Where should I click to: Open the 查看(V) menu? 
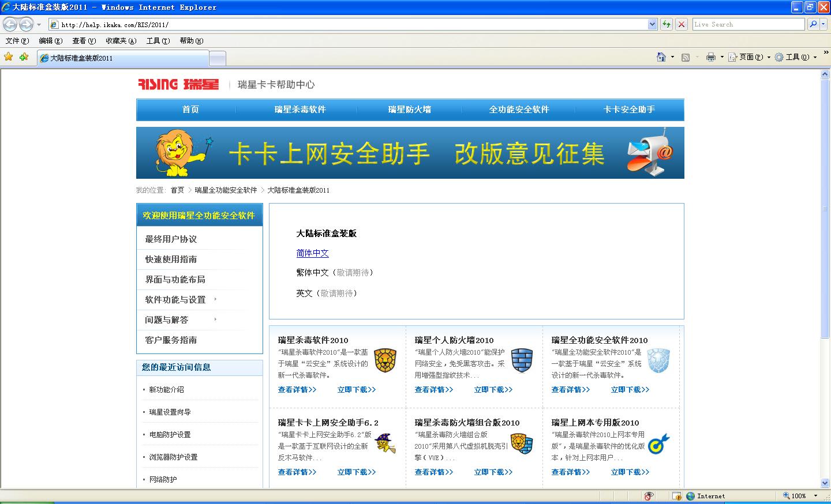pos(84,41)
